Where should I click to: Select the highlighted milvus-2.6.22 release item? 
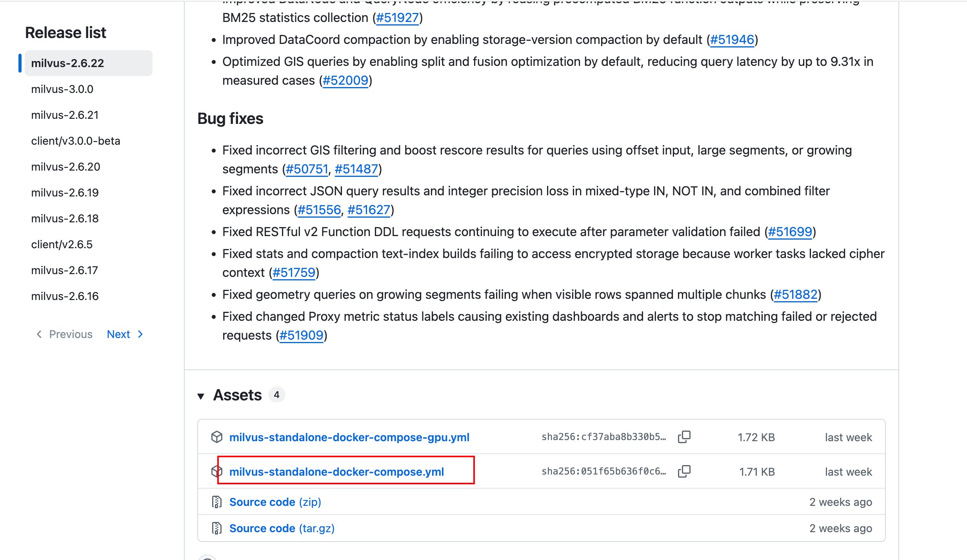(x=89, y=63)
